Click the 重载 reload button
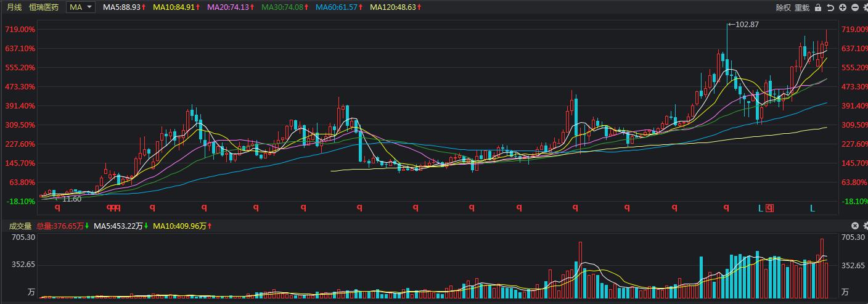The image size is (868, 304). click(x=801, y=7)
